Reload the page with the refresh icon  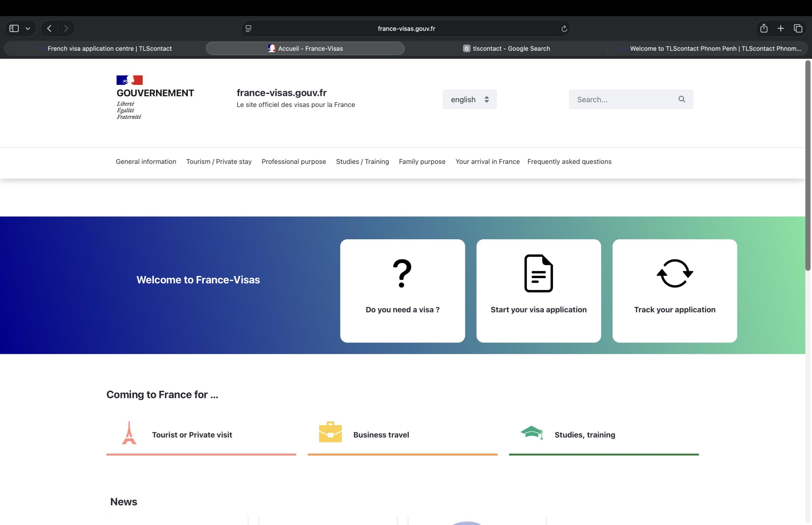(x=564, y=29)
